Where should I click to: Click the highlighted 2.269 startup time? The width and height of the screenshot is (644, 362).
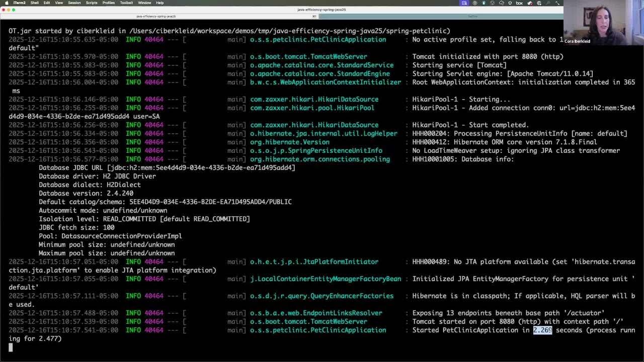(542, 330)
